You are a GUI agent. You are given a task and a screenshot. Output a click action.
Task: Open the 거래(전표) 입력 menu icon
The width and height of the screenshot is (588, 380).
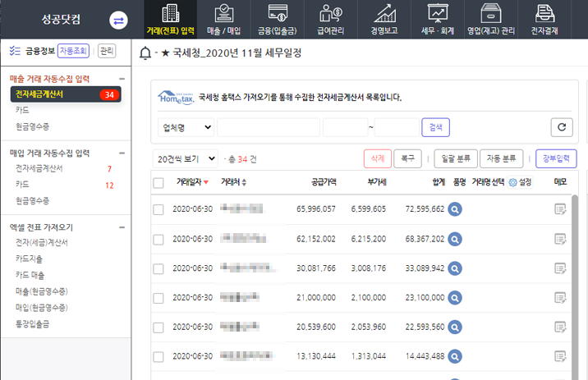[171, 13]
